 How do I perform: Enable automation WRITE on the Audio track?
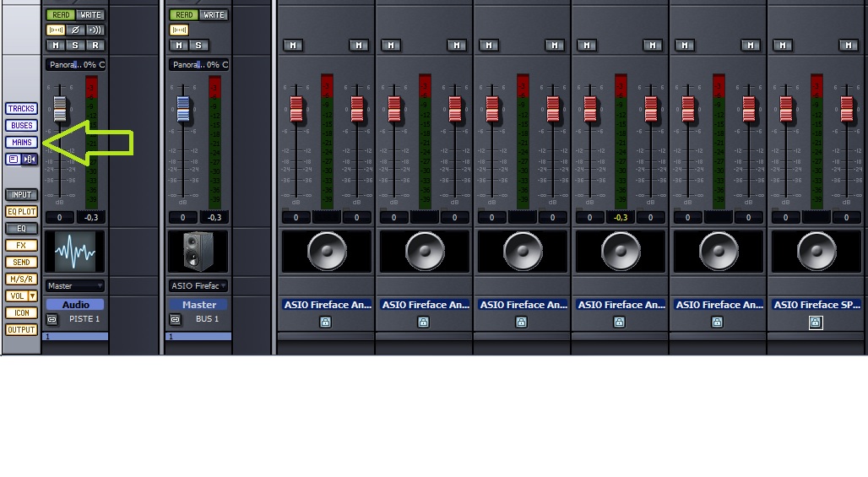tap(91, 15)
